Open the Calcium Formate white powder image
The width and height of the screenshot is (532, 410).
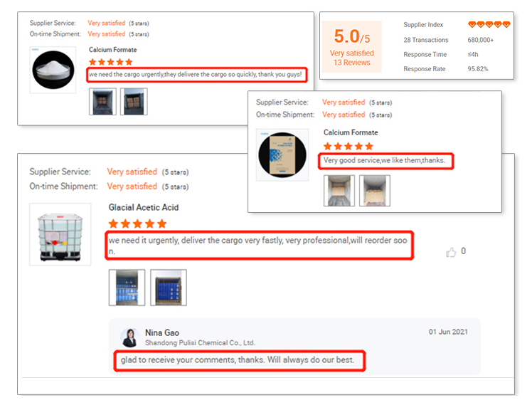pos(53,70)
